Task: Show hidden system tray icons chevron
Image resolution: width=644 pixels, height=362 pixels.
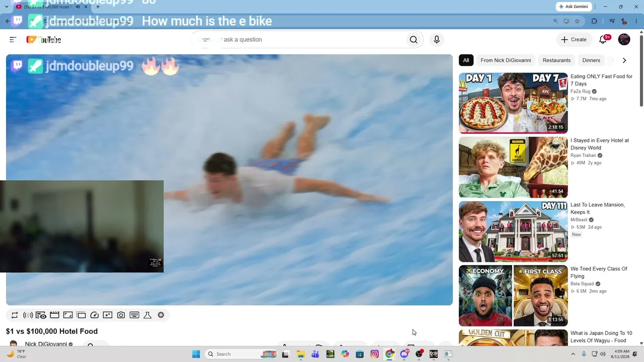Action: point(573,354)
